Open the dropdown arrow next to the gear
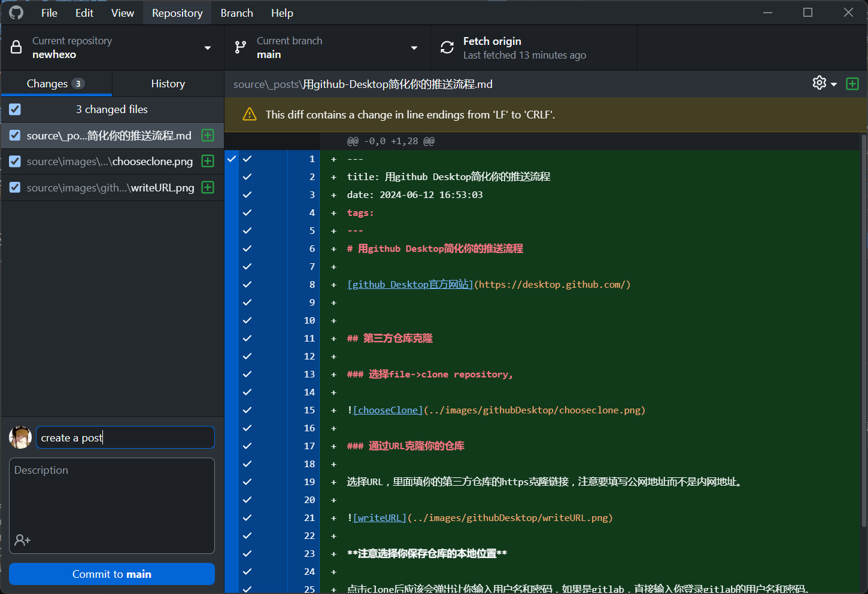The width and height of the screenshot is (868, 594). coord(834,84)
